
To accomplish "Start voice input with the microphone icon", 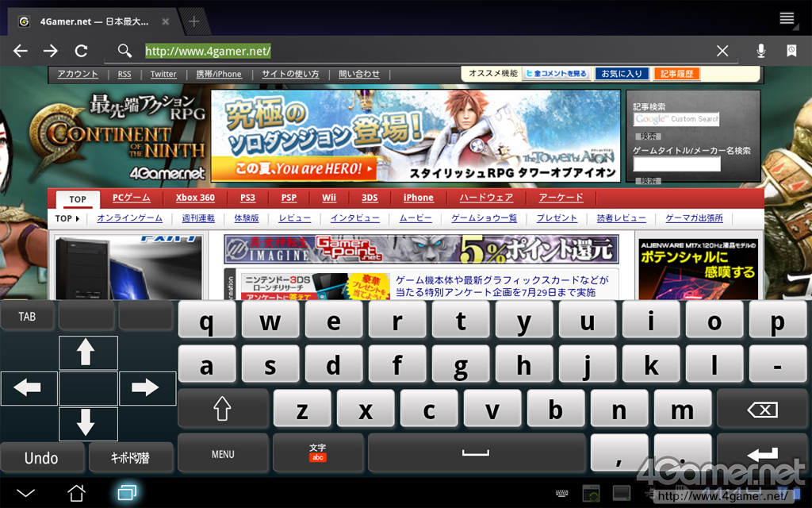I will 760,51.
